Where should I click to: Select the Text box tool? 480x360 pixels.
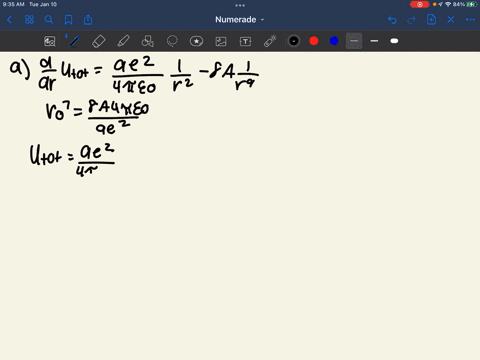pos(245,41)
